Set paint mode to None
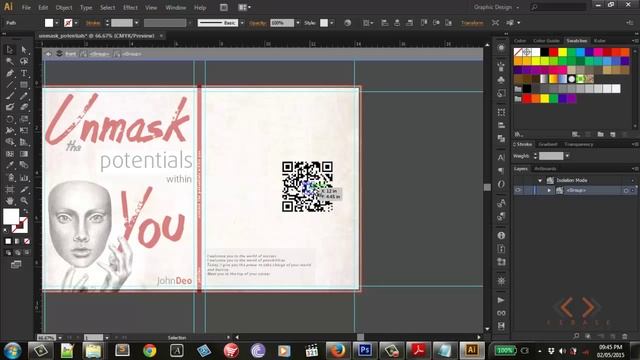Screen dimensions: 640x360 click(x=27, y=241)
